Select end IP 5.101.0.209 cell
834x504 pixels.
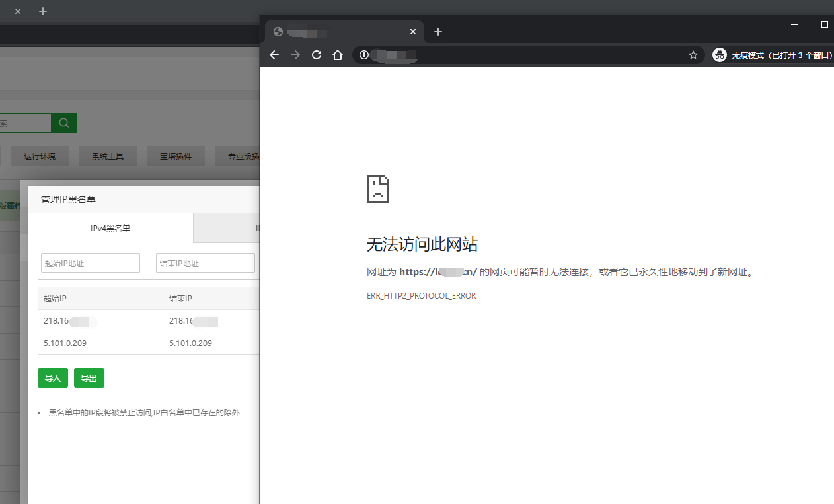point(190,343)
